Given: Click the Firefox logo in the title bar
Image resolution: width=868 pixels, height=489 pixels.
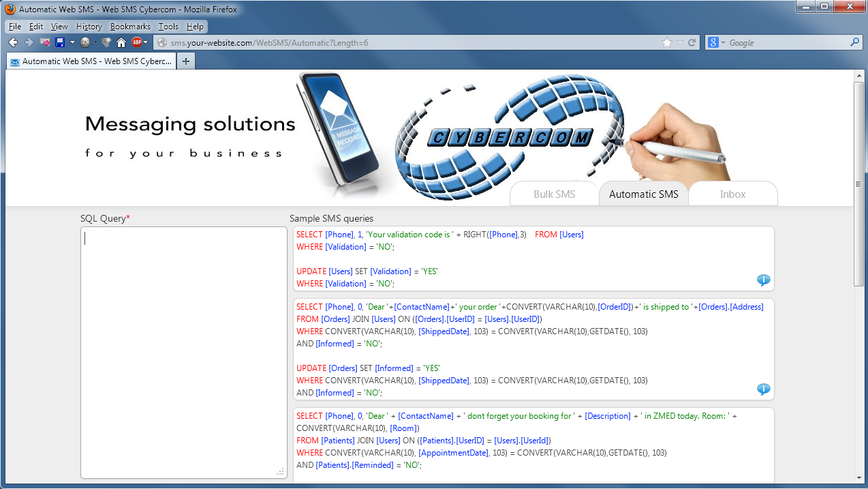Looking at the screenshot, I should [10, 10].
